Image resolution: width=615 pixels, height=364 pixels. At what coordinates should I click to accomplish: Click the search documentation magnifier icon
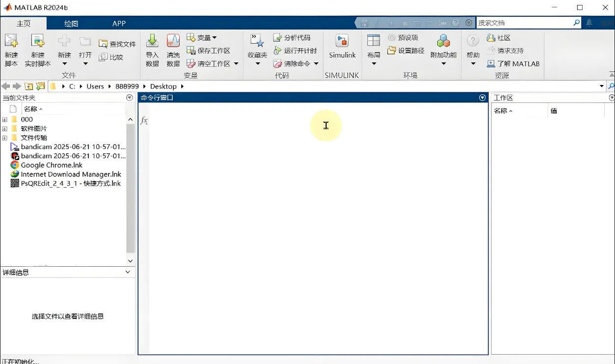click(577, 23)
